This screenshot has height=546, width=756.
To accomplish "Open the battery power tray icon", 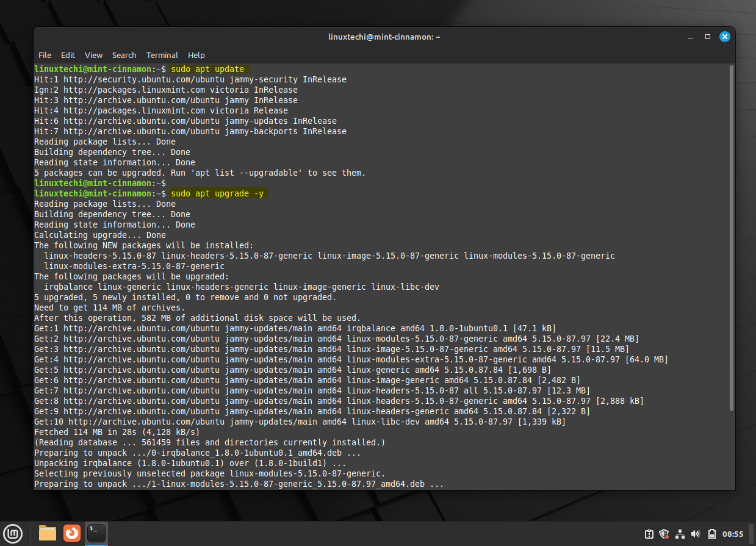I will click(711, 534).
